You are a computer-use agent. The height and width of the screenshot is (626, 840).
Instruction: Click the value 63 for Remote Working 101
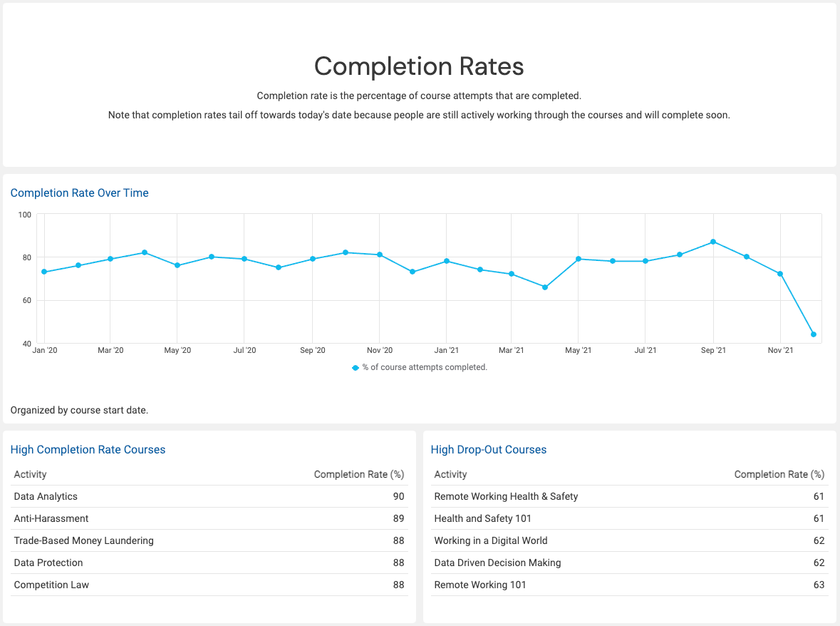click(x=819, y=585)
